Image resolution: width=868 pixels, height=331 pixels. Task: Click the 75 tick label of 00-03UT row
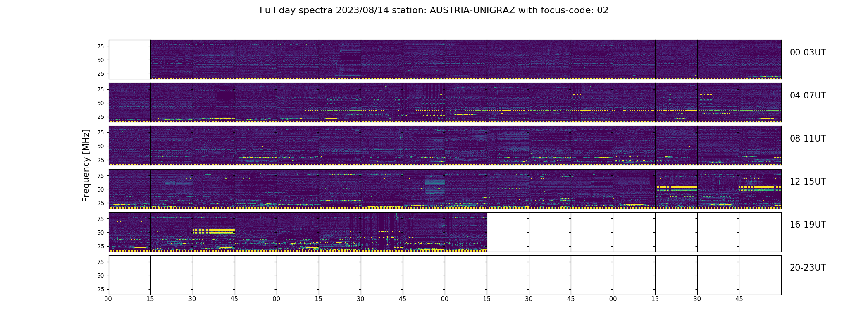[x=100, y=46]
